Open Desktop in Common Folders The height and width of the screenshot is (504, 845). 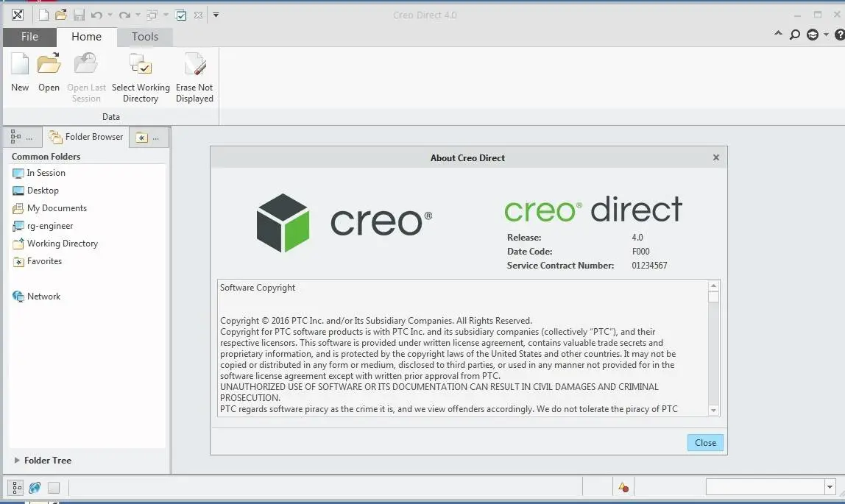click(x=35, y=191)
